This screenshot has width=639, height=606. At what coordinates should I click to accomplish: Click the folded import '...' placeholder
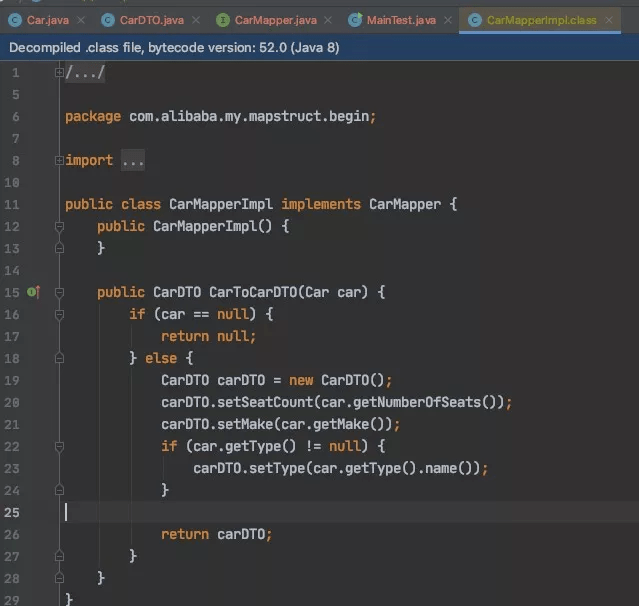pos(133,161)
